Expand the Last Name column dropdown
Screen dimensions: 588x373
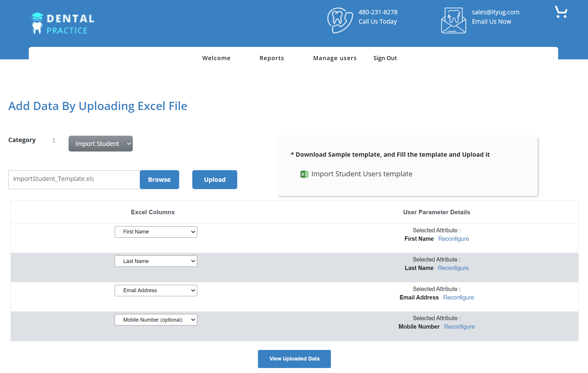pos(156,261)
